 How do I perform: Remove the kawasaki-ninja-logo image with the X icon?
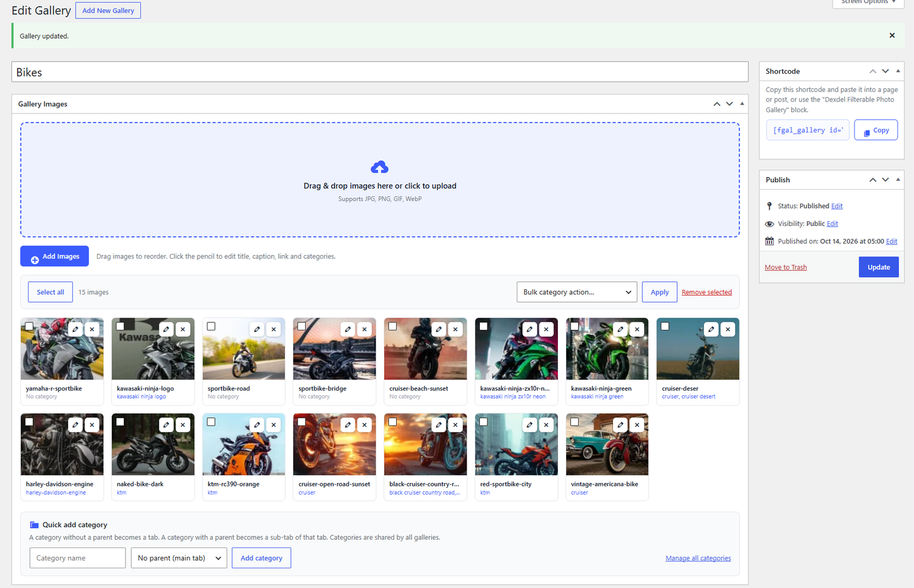pyautogui.click(x=183, y=329)
